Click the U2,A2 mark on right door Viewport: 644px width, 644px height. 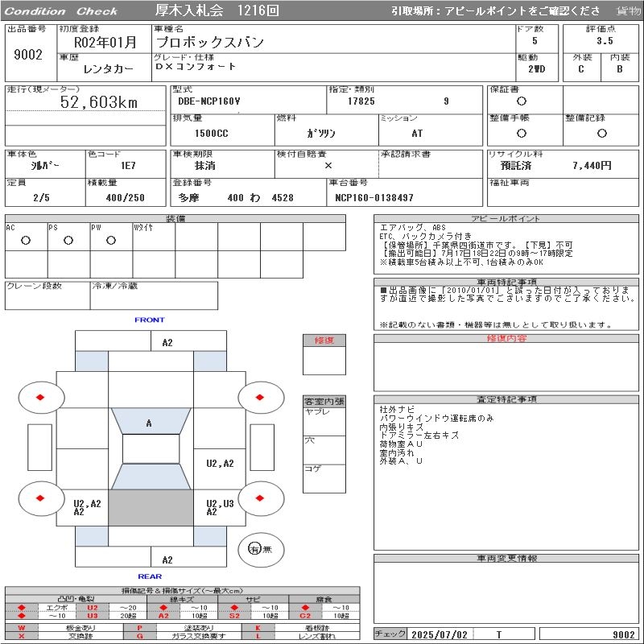coord(220,464)
